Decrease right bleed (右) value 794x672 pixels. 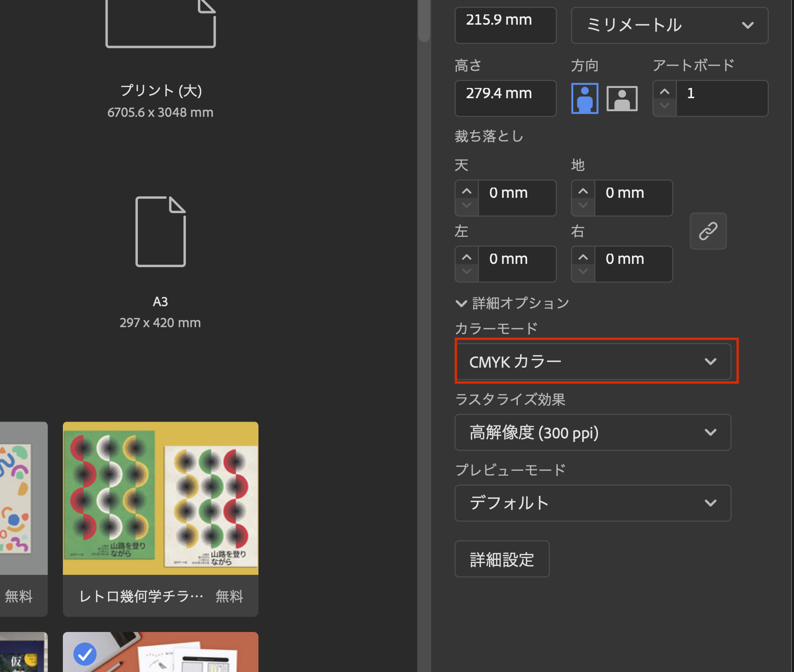pyautogui.click(x=583, y=271)
